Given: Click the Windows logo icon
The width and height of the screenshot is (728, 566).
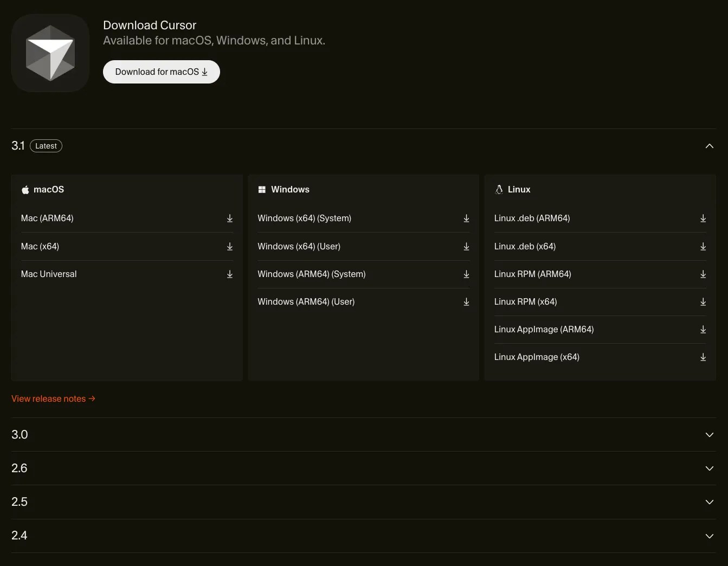Looking at the screenshot, I should [262, 190].
